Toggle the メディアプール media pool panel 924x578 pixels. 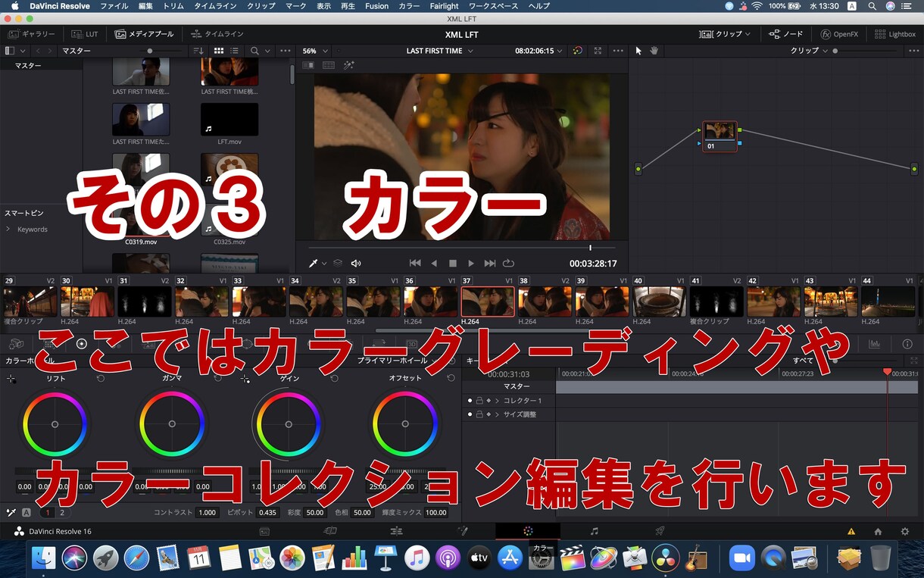144,34
